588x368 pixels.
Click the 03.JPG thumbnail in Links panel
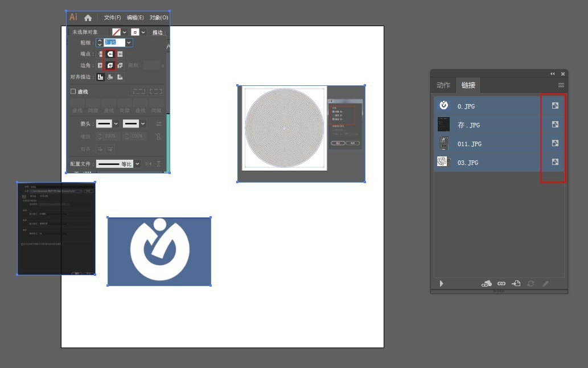click(443, 162)
